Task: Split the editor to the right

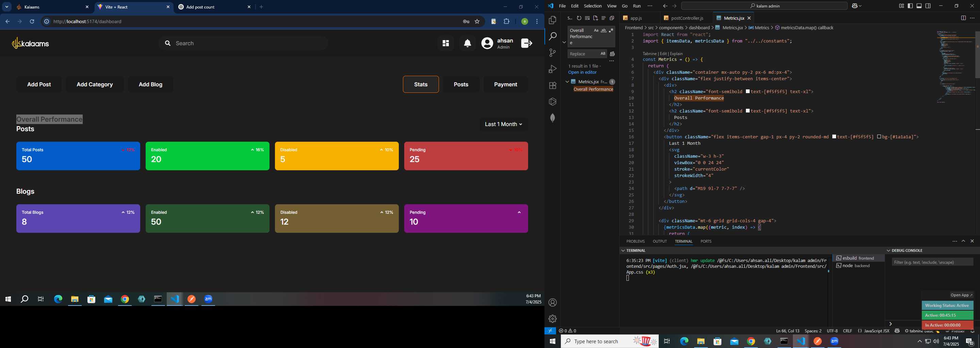Action: coord(963,18)
